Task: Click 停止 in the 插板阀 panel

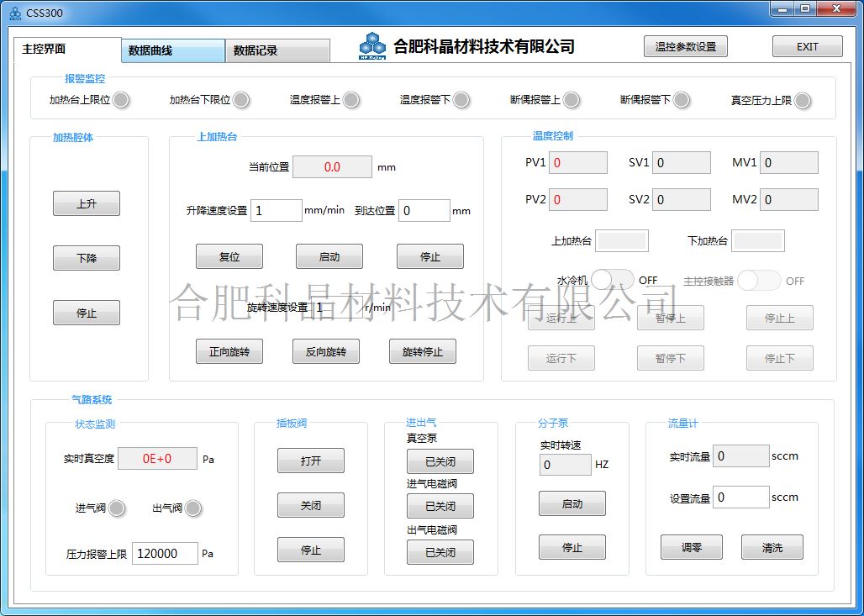Action: (311, 550)
